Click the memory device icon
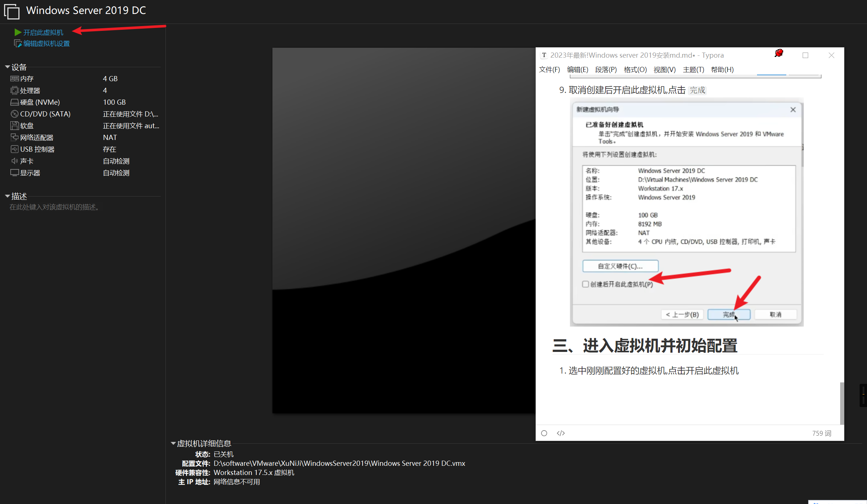Screen dimensions: 867x504 [14, 79]
